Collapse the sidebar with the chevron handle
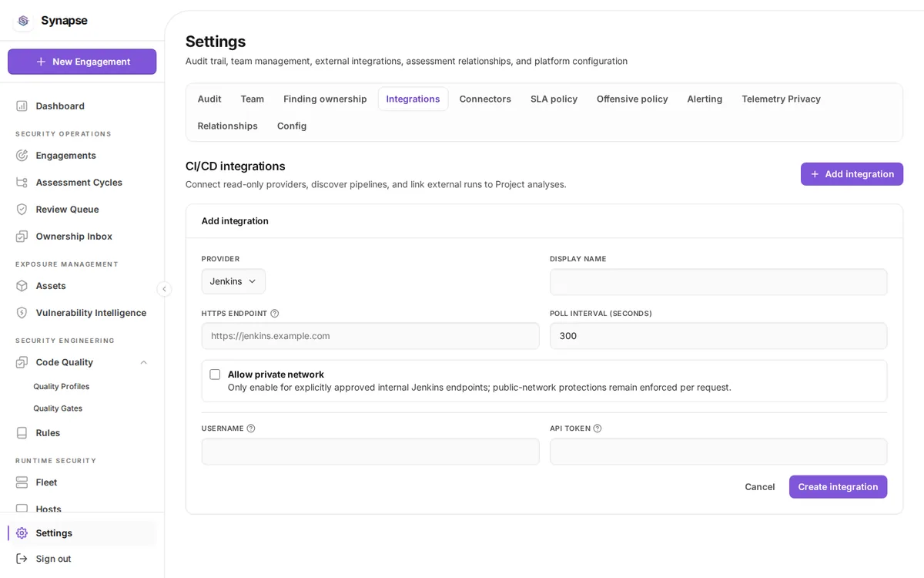This screenshot has width=924, height=578. click(x=164, y=289)
